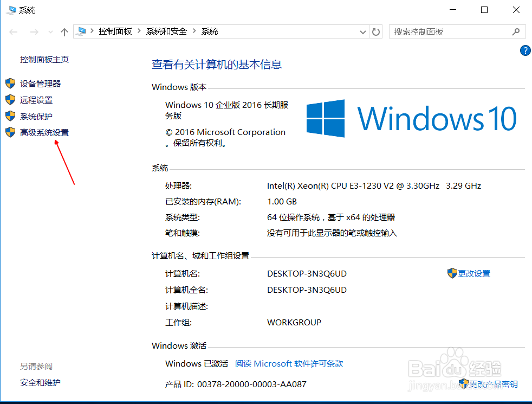Click the refresh icon in the address bar
532x404 pixels.
pos(376,31)
